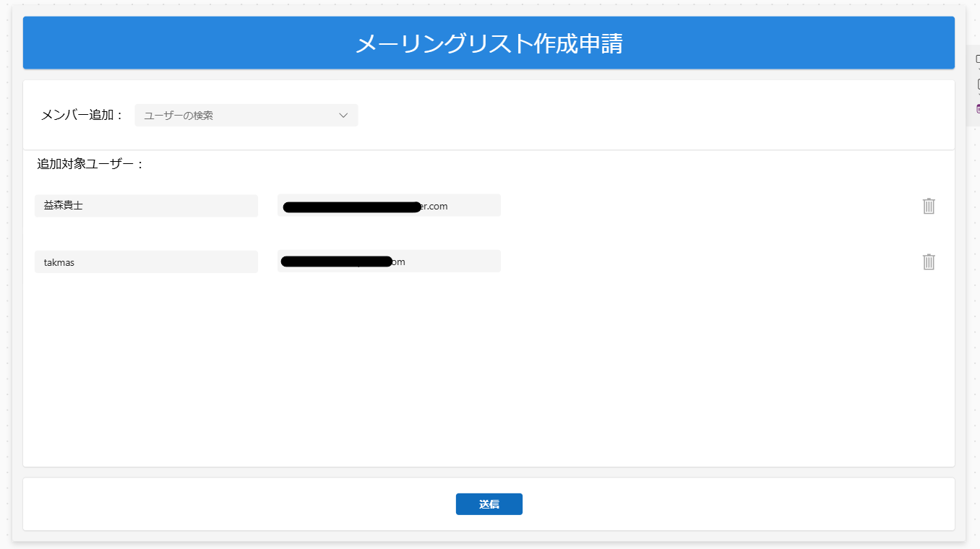Delete the 益森貴士 row with trash icon
The height and width of the screenshot is (549, 980).
click(929, 206)
